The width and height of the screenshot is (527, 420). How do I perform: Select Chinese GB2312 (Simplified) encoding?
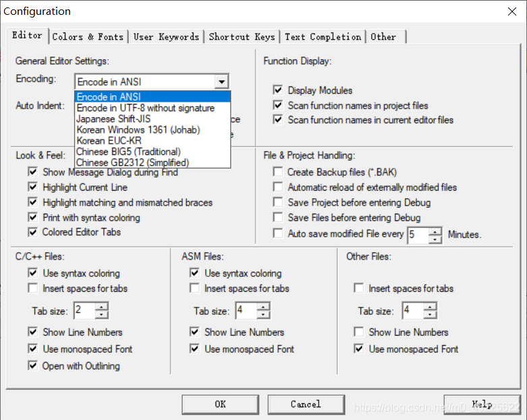(152, 162)
